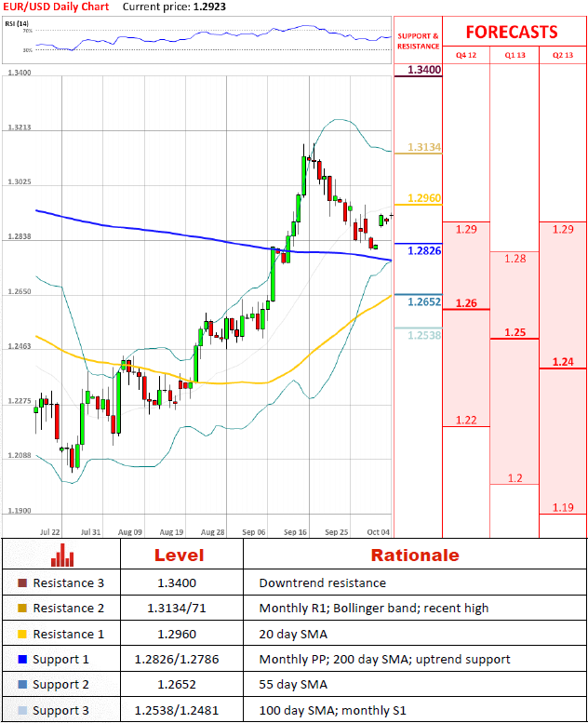Click the Rationale table column header
The width and height of the screenshot is (588, 723).
coord(415,556)
